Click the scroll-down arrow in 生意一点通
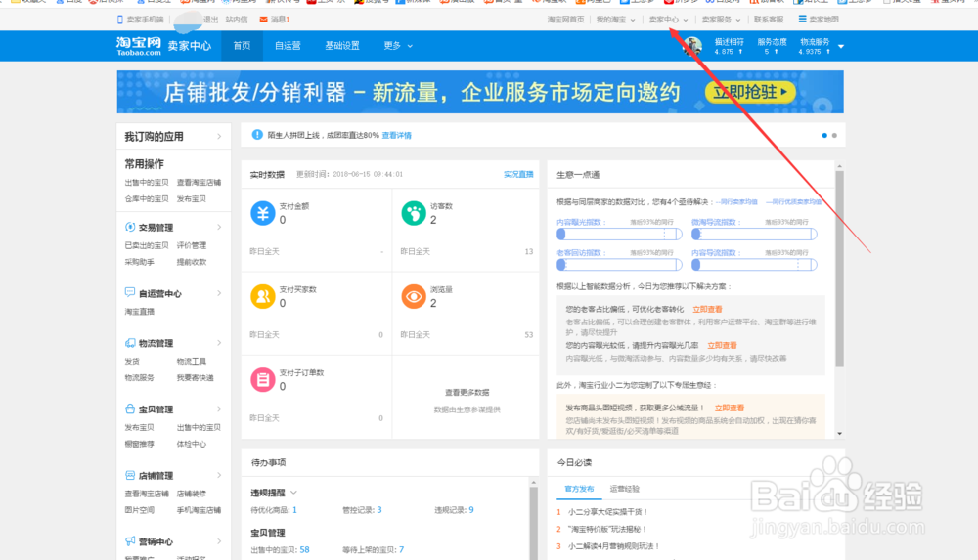This screenshot has height=560, width=978. [839, 433]
